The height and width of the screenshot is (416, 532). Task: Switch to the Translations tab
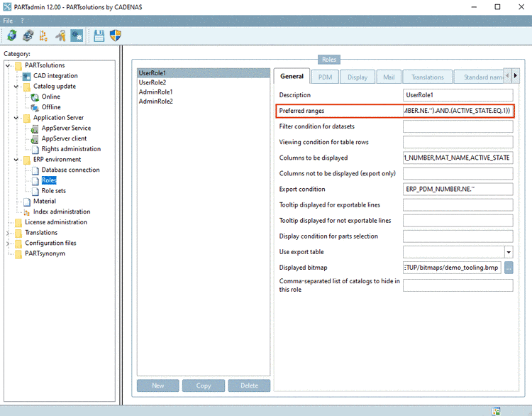pyautogui.click(x=428, y=77)
